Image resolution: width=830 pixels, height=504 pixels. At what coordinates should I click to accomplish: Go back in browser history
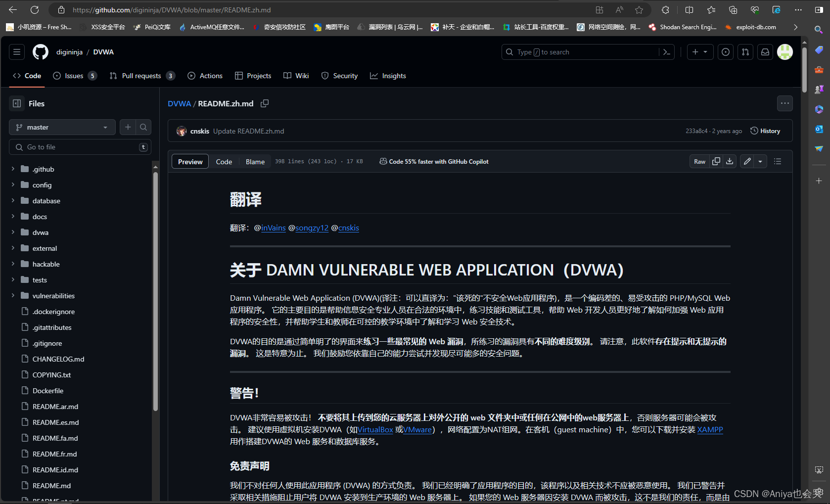coord(13,10)
